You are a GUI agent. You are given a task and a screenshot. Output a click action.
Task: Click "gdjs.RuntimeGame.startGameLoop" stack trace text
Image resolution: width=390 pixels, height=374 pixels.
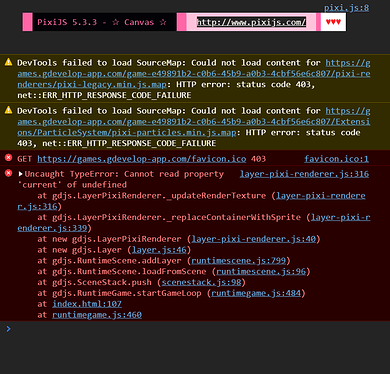pos(127,293)
